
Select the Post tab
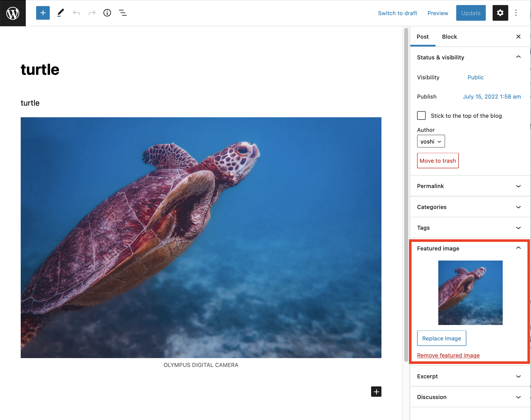click(423, 37)
